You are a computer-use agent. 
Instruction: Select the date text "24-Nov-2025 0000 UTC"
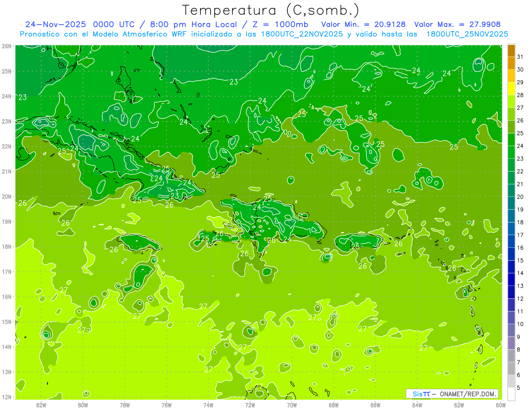[x=80, y=24]
